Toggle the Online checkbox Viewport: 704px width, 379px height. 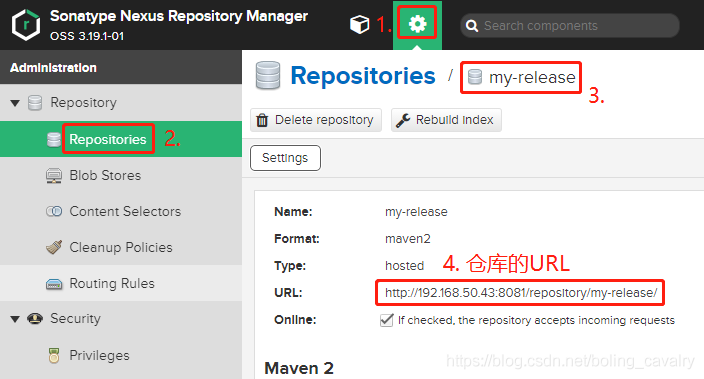pos(387,320)
